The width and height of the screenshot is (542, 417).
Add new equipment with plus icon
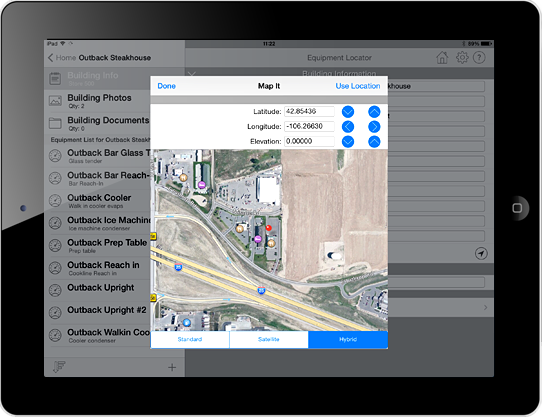(x=172, y=367)
